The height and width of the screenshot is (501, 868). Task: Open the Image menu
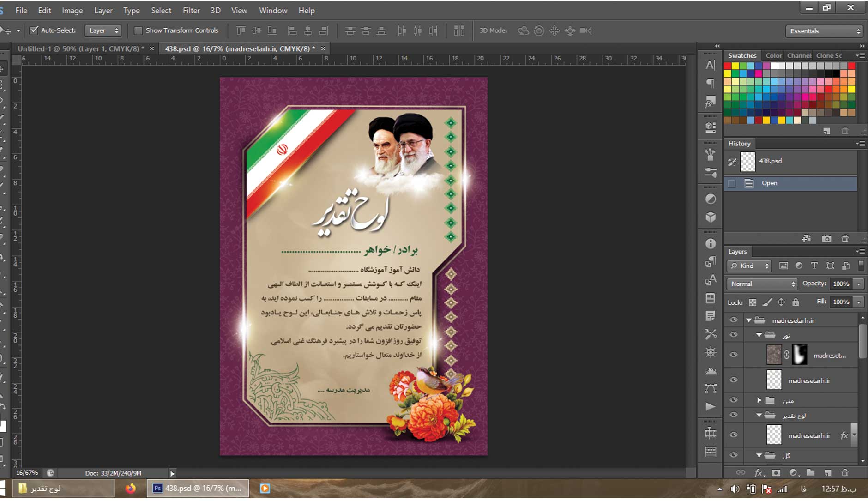tap(72, 10)
